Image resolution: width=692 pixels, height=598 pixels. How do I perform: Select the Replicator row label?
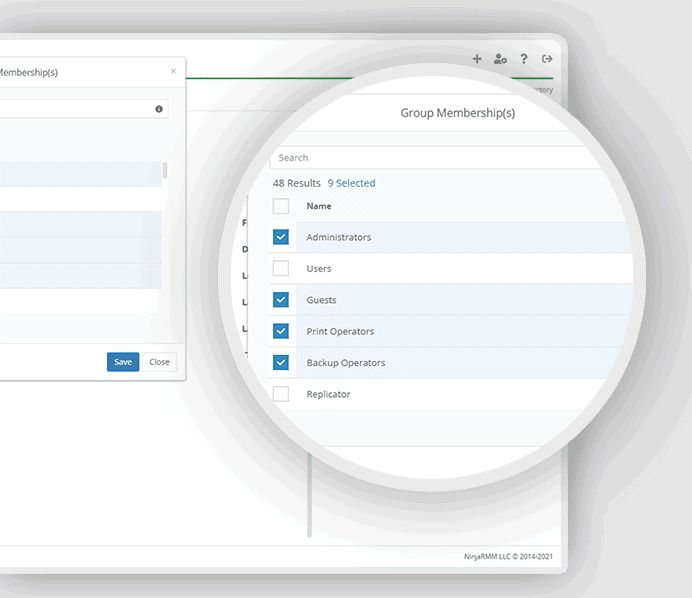(x=328, y=394)
